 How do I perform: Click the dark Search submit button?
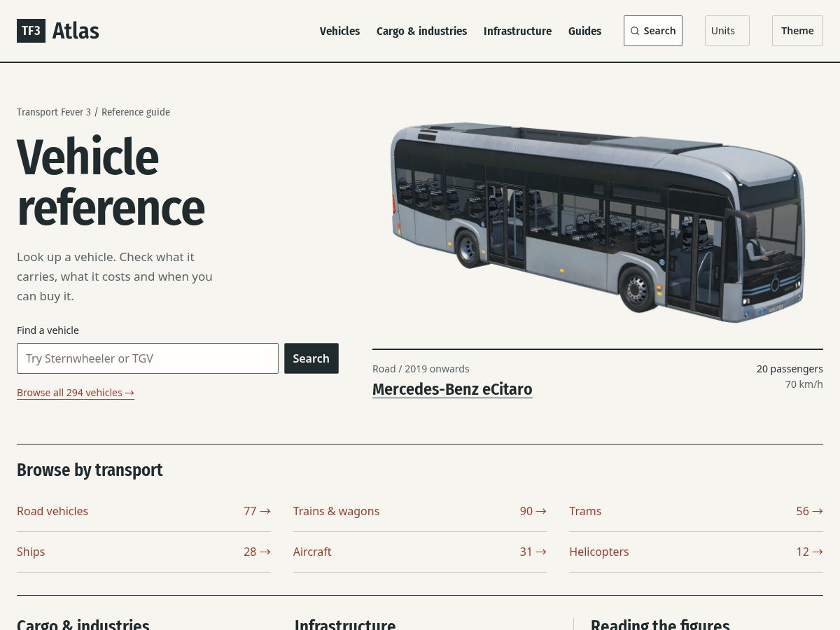point(311,358)
